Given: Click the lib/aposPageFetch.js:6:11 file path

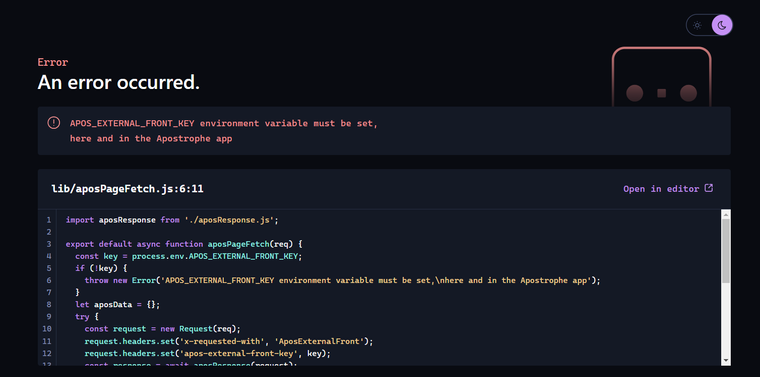Looking at the screenshot, I should point(127,189).
